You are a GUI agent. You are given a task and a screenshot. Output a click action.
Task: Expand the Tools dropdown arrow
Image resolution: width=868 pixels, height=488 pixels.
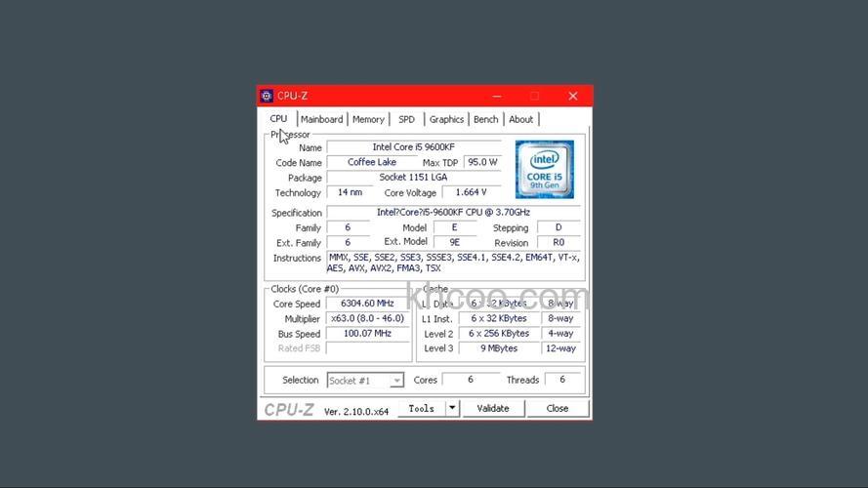click(452, 409)
